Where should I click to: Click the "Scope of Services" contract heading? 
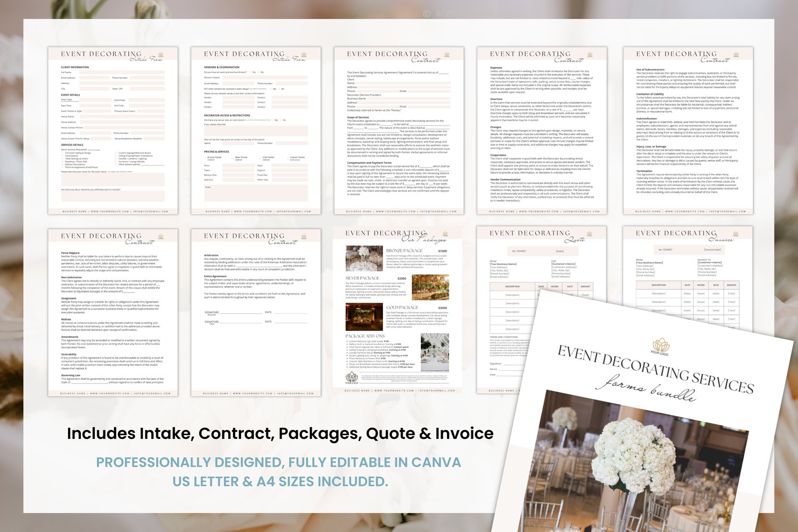coord(358,118)
